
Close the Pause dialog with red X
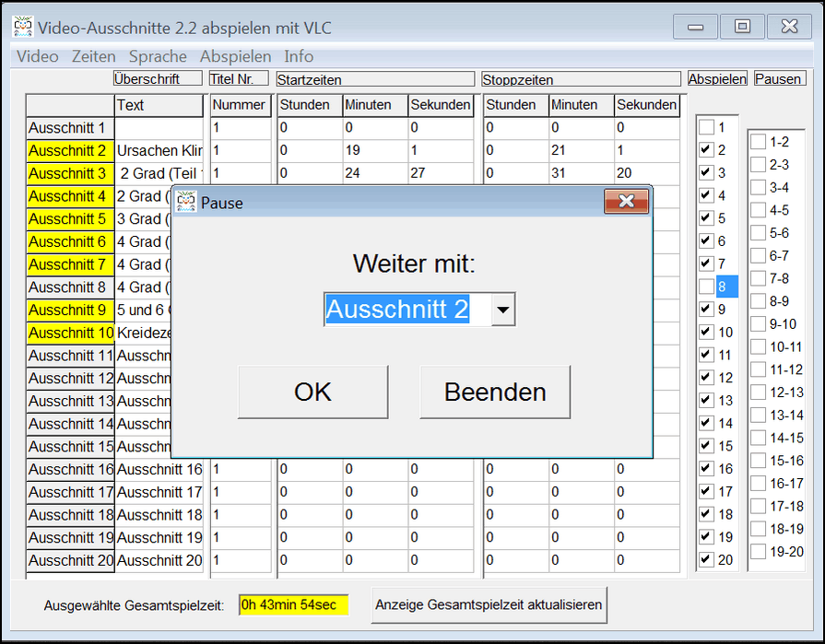pos(626,201)
